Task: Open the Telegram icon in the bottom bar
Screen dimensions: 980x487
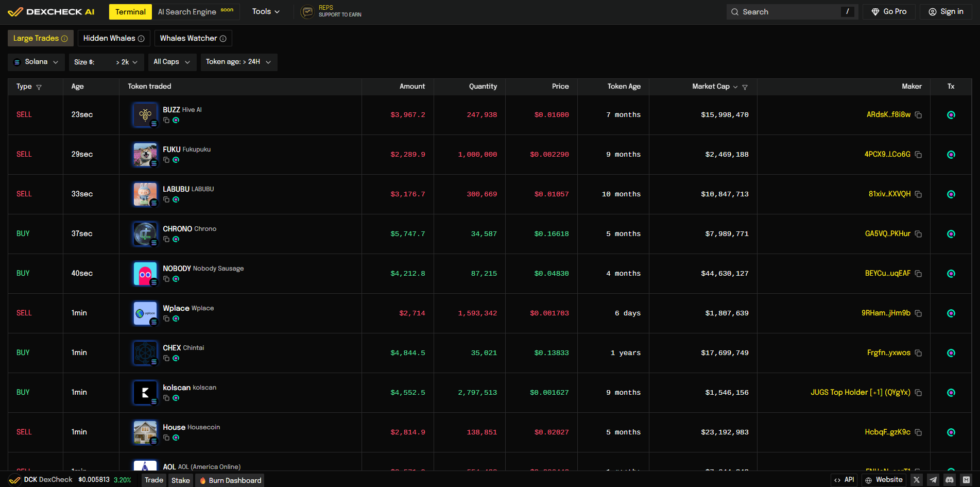Action: (x=933, y=480)
